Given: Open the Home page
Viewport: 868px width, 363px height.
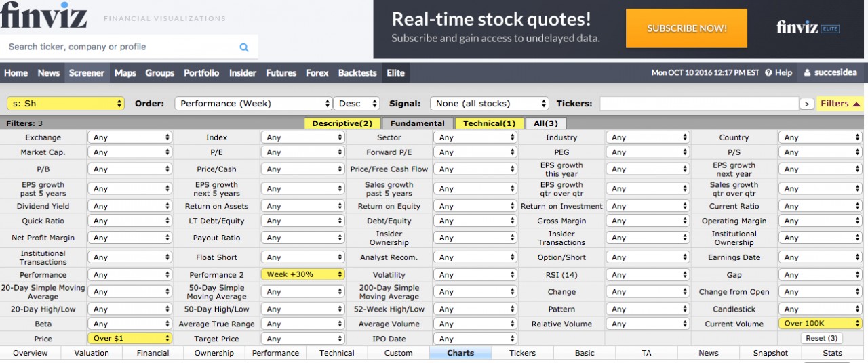Looking at the screenshot, I should tap(16, 73).
